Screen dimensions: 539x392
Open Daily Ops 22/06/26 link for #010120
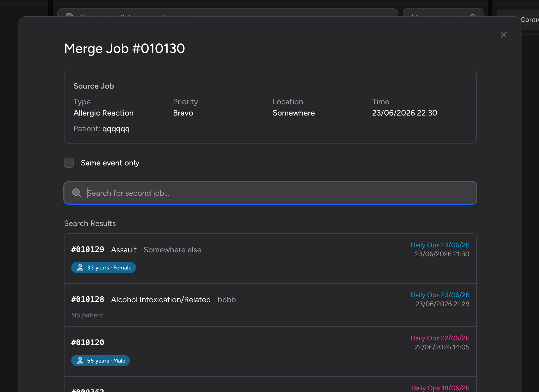click(x=440, y=338)
